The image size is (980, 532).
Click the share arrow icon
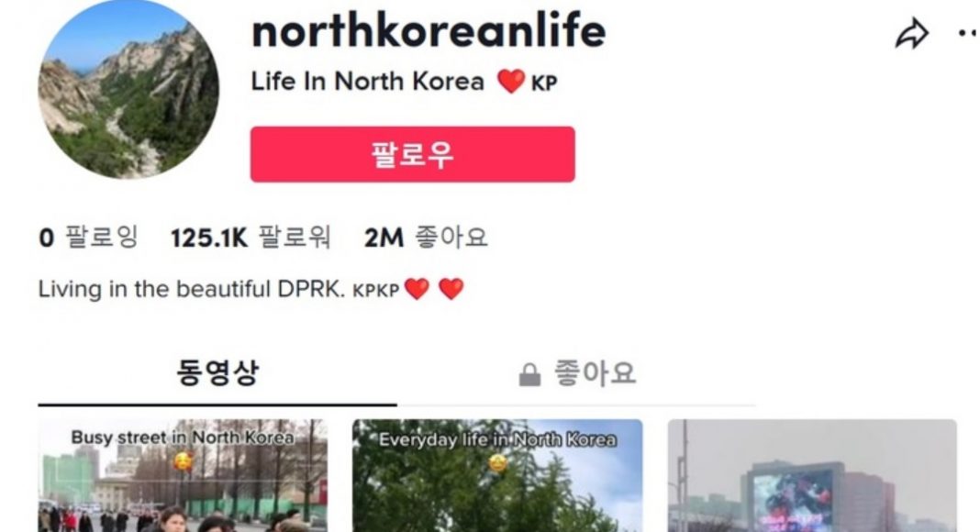(912, 33)
